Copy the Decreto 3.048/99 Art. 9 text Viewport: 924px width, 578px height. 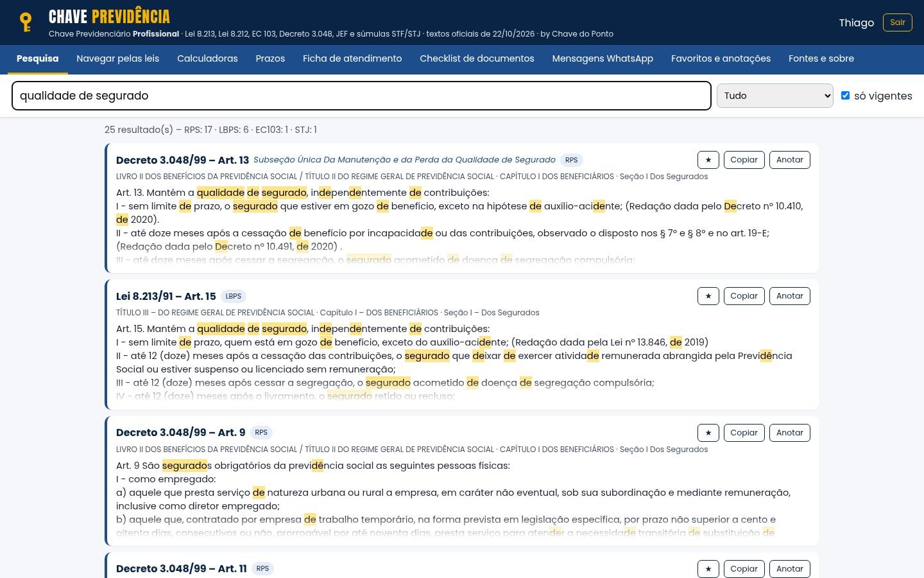click(x=744, y=433)
